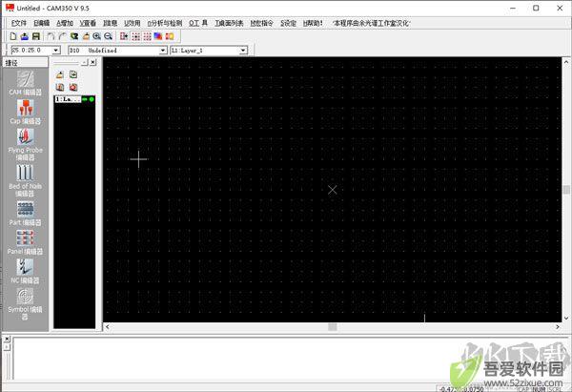This screenshot has width=572, height=392.
Task: Open the 分析与检测 (Analysis) menu
Action: tap(165, 23)
